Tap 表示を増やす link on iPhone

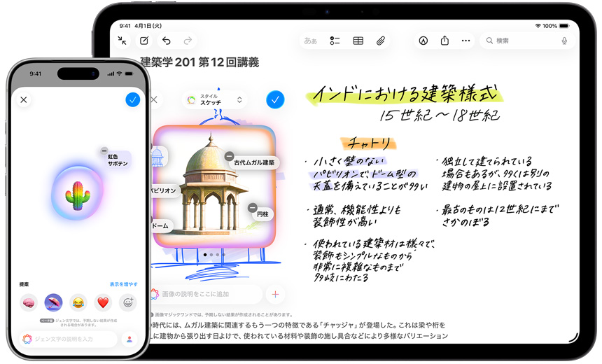(x=123, y=284)
